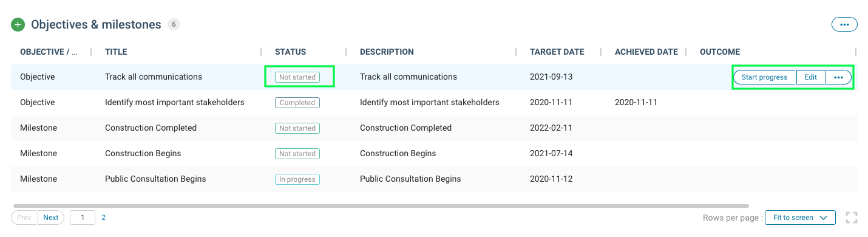Viewport: 868px width, 237px height.
Task: Click the Prev page button
Action: point(24,218)
